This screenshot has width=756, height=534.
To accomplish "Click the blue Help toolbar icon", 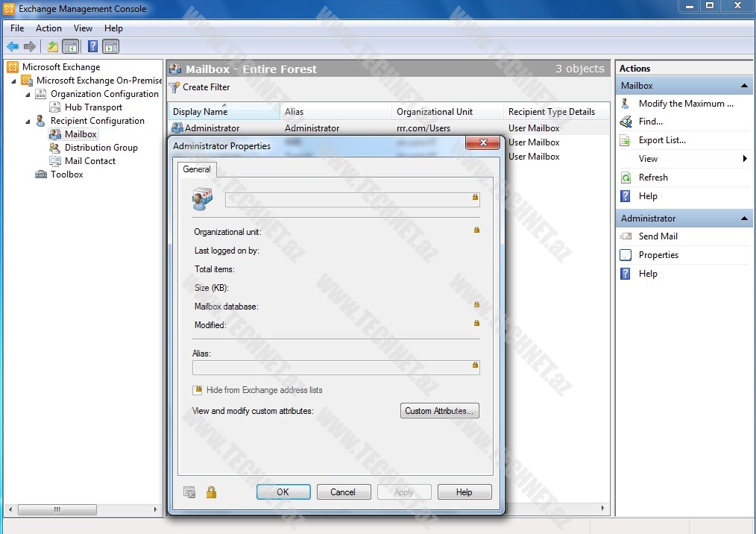I will [93, 46].
